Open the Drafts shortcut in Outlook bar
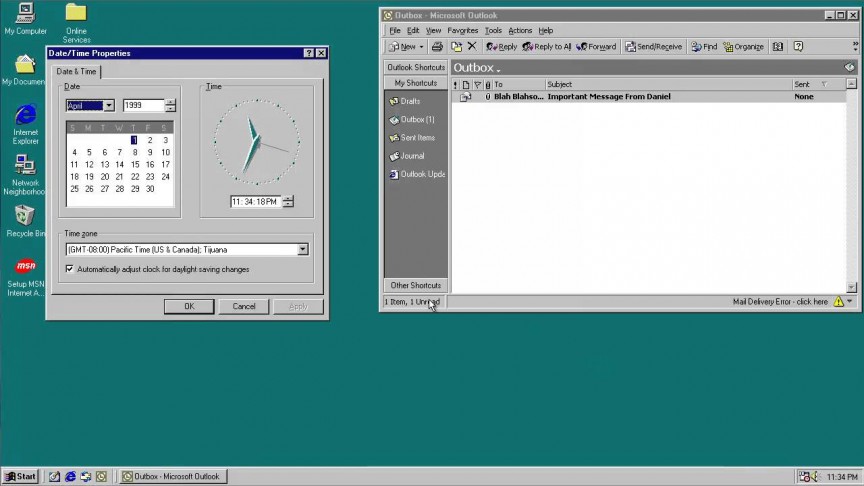Screen dimensions: 864x486 click(x=409, y=101)
